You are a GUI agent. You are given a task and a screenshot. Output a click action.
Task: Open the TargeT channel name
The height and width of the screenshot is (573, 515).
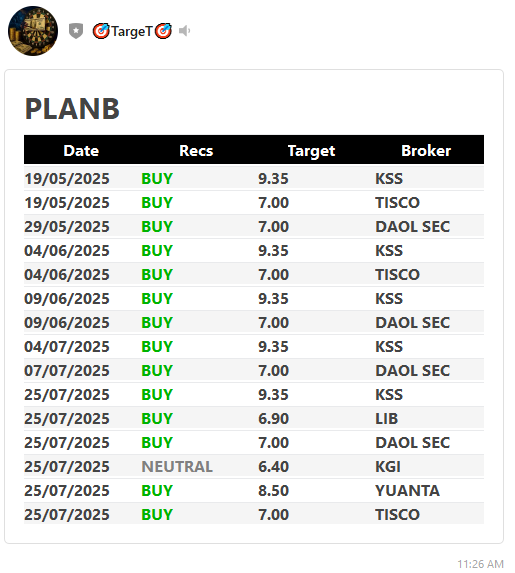(x=132, y=31)
